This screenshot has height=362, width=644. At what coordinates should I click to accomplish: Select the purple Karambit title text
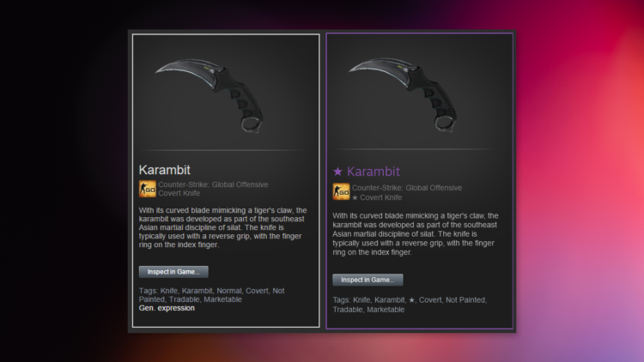click(373, 172)
